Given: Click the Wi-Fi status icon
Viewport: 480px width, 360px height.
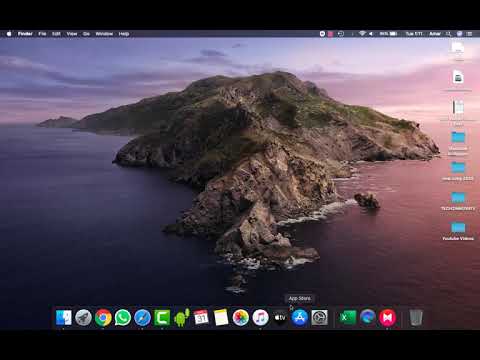Looking at the screenshot, I should [x=362, y=34].
